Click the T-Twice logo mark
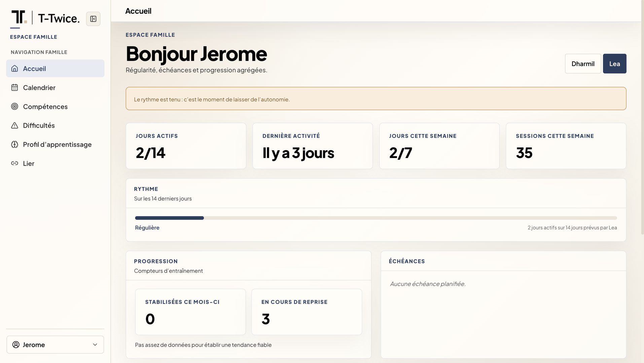 (x=19, y=17)
